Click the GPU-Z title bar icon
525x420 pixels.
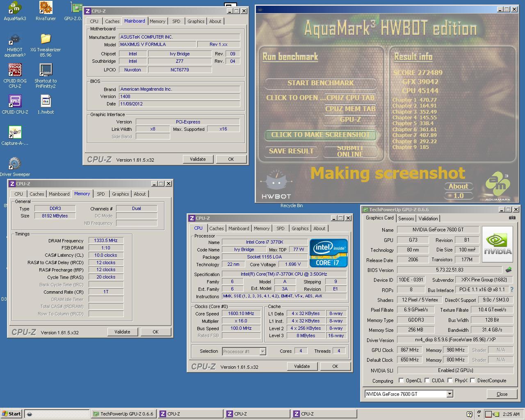coord(365,210)
